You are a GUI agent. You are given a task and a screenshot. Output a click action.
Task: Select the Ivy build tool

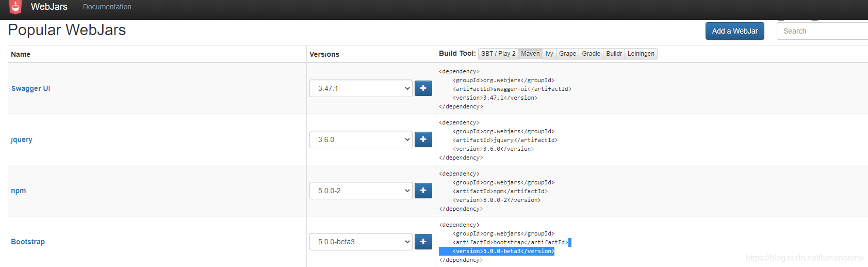pyautogui.click(x=549, y=54)
